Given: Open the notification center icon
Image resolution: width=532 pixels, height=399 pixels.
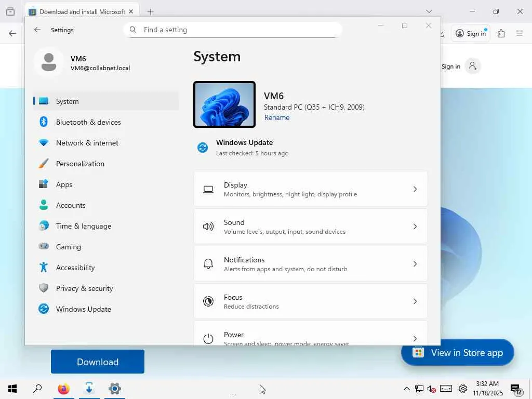Looking at the screenshot, I should click(x=515, y=389).
